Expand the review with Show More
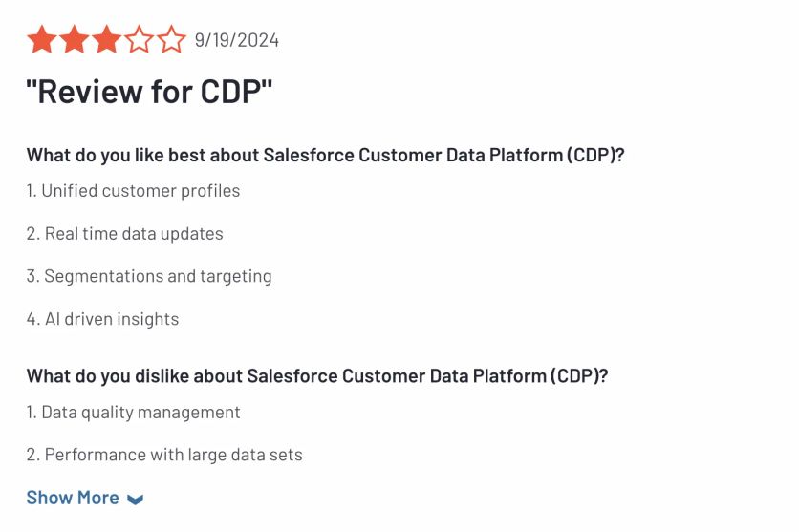 (x=74, y=498)
